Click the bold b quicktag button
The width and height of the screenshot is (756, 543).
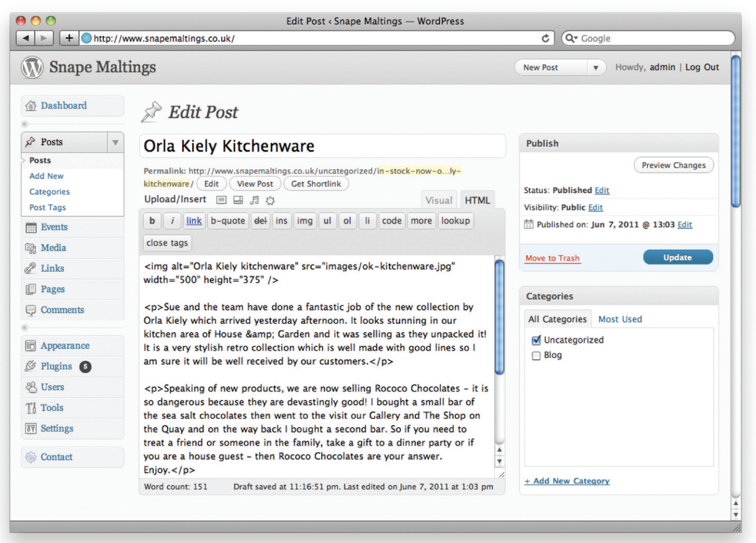pyautogui.click(x=152, y=221)
